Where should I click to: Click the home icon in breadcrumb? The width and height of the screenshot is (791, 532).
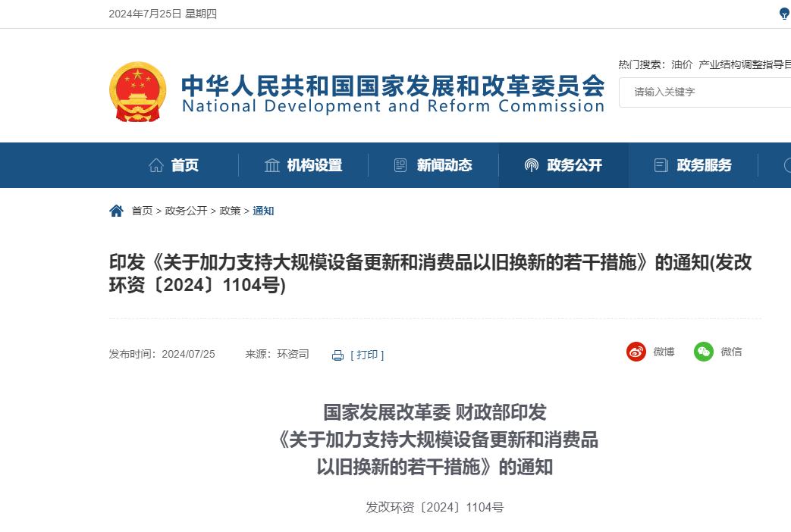point(116,211)
